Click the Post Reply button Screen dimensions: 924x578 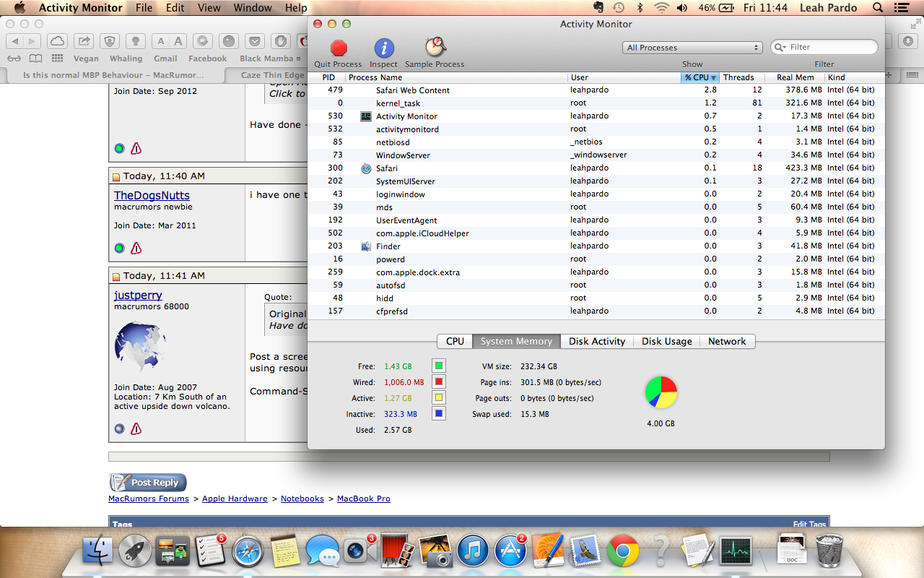(x=148, y=483)
